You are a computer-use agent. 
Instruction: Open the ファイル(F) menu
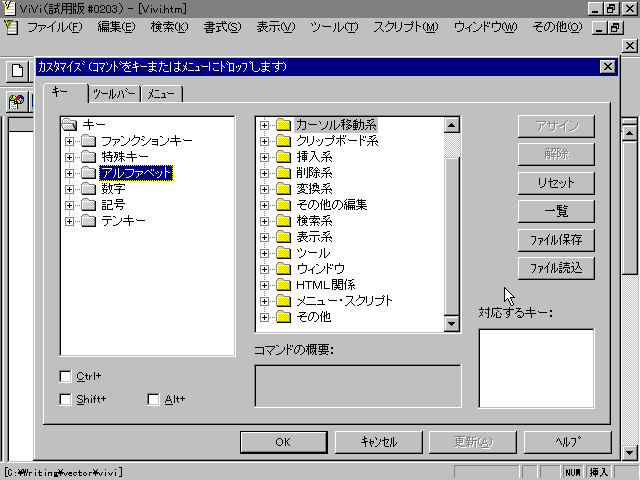[54, 27]
